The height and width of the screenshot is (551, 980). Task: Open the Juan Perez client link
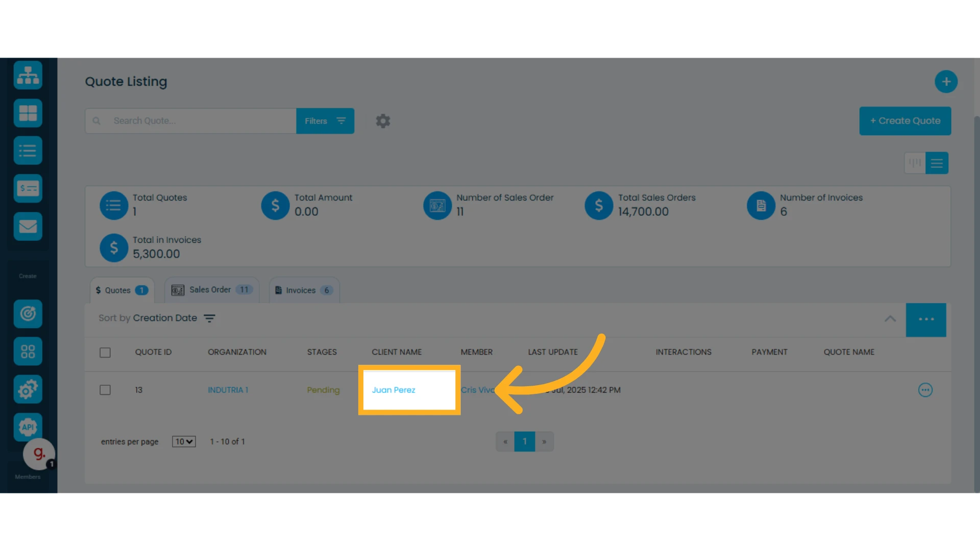(x=394, y=390)
